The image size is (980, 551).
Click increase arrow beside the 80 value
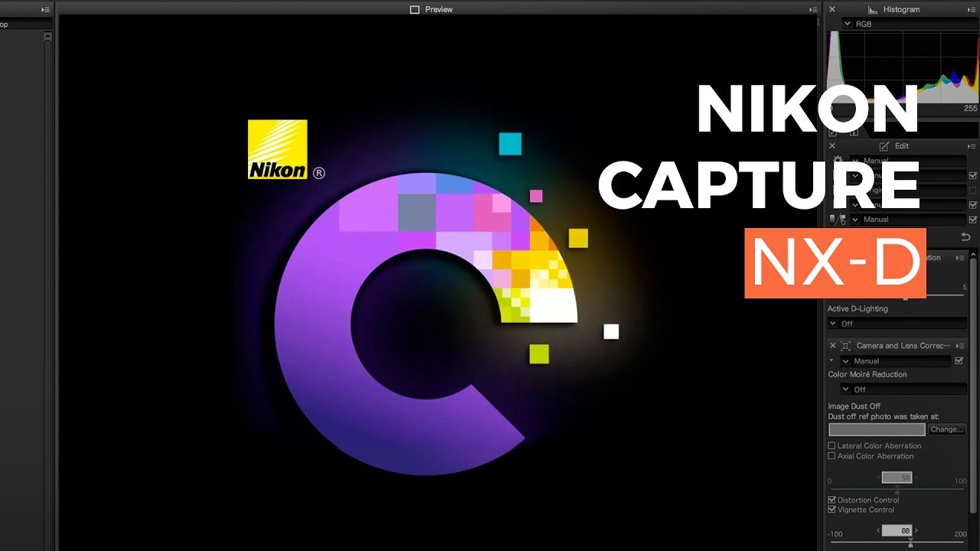916,530
